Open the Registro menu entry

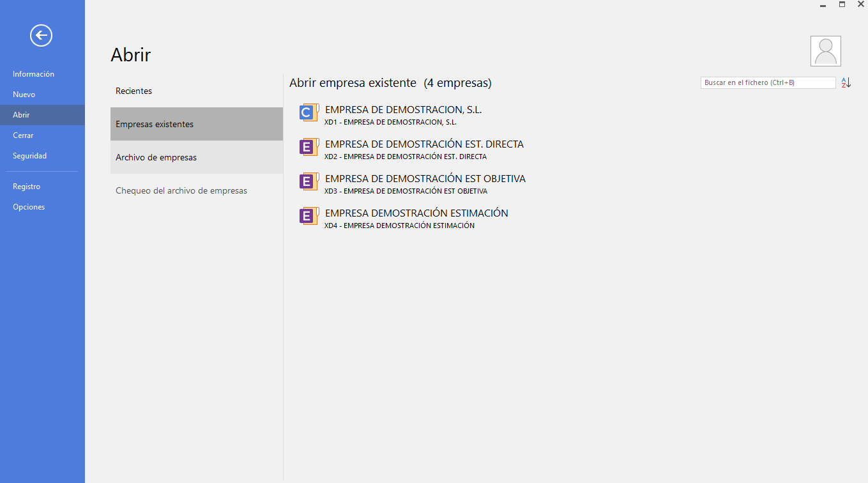(42, 187)
